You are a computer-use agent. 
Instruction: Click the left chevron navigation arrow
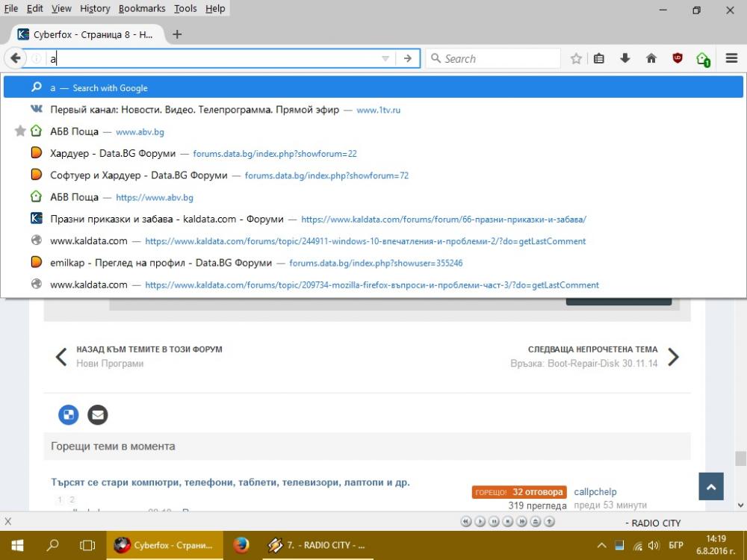[x=61, y=357]
